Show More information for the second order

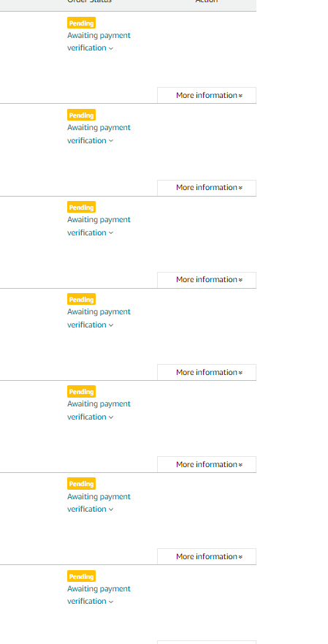coord(207,188)
